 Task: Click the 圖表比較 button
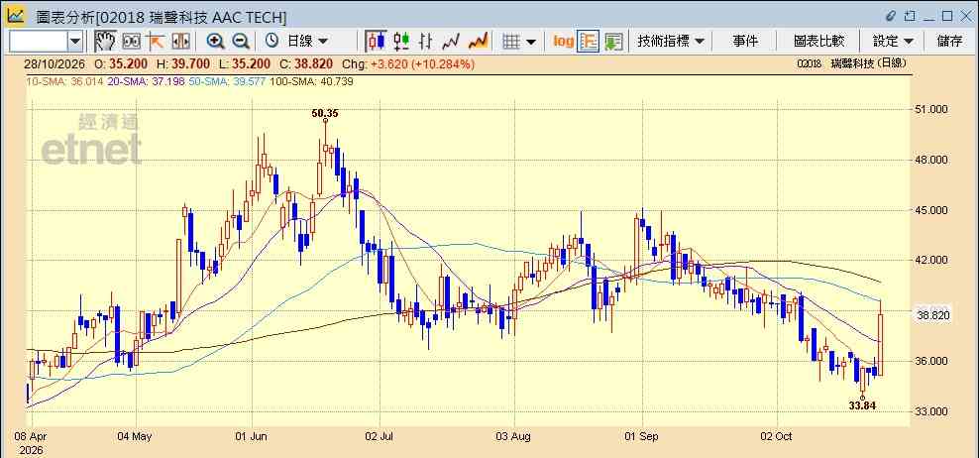(x=818, y=42)
